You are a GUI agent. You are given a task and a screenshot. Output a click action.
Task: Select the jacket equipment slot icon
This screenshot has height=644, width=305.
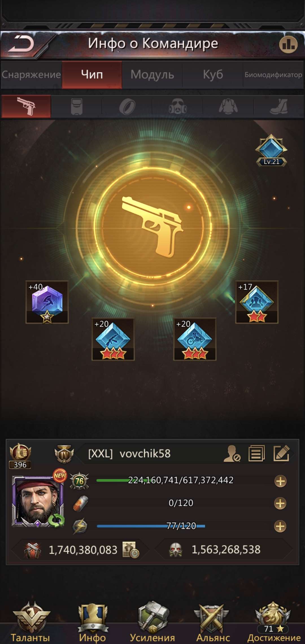point(228,106)
